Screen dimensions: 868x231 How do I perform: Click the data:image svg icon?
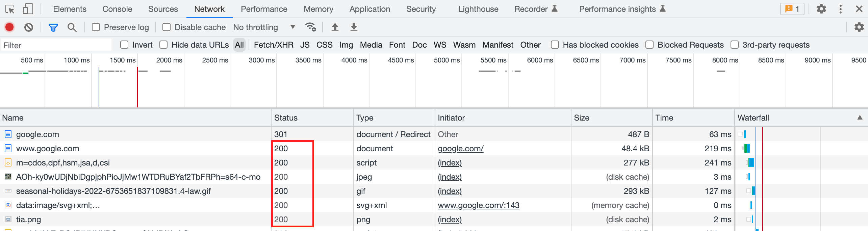pos(8,205)
